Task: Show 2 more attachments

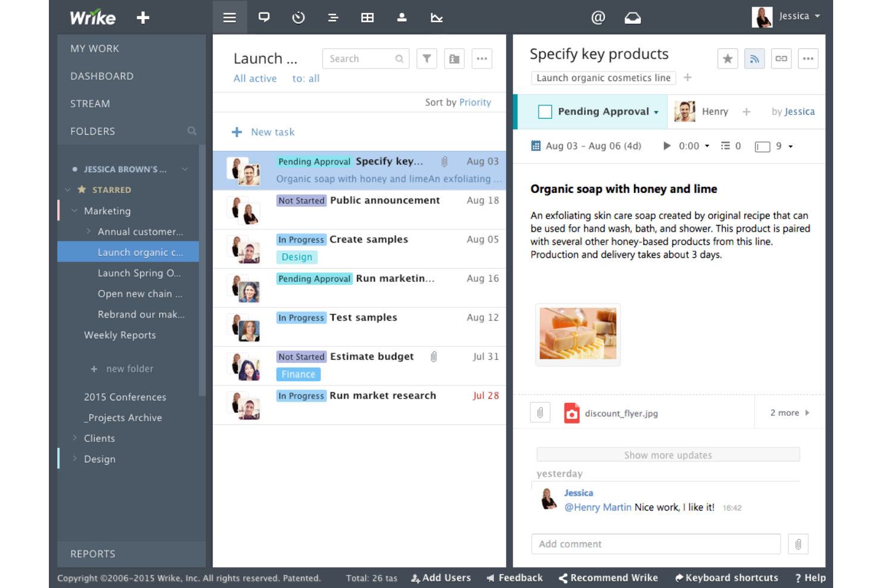Action: 790,412
